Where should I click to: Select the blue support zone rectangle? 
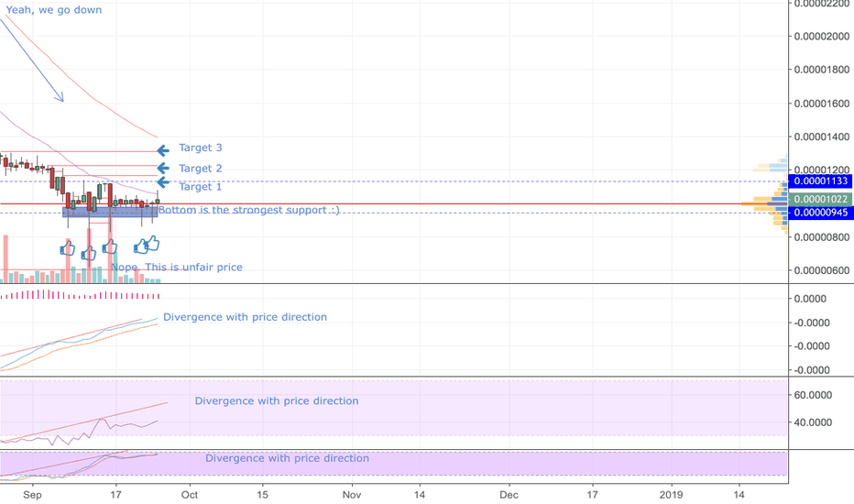(110, 212)
